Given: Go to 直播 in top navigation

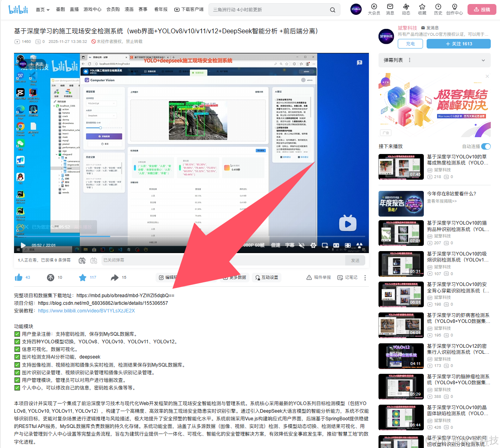Looking at the screenshot, I should tap(74, 9).
